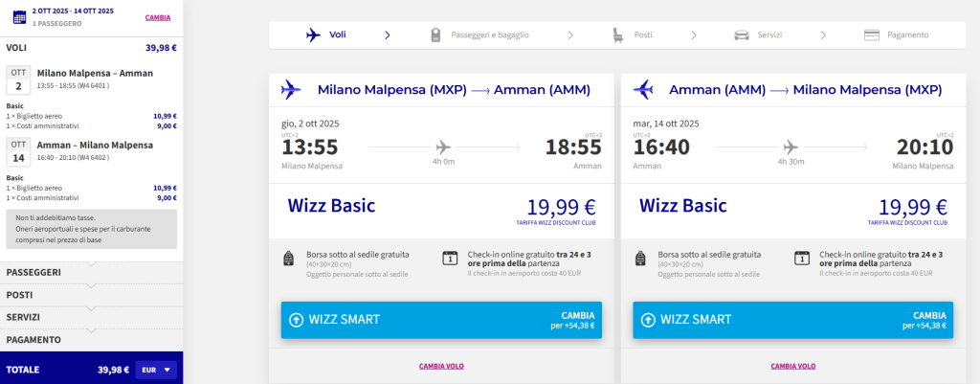The image size is (980, 384).
Task: Open the EUR currency dropdown
Action: 157,370
